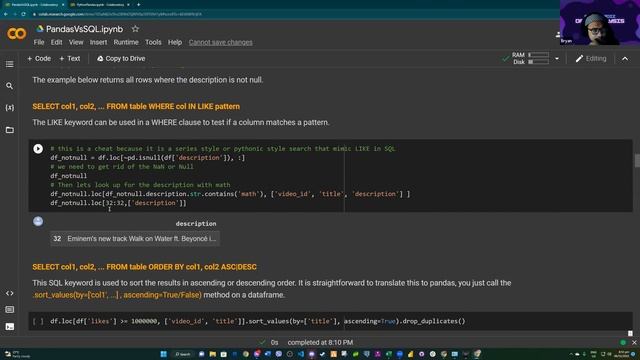Image resolution: width=640 pixels, height=360 pixels.
Task: Open the File menu
Action: 39,42
